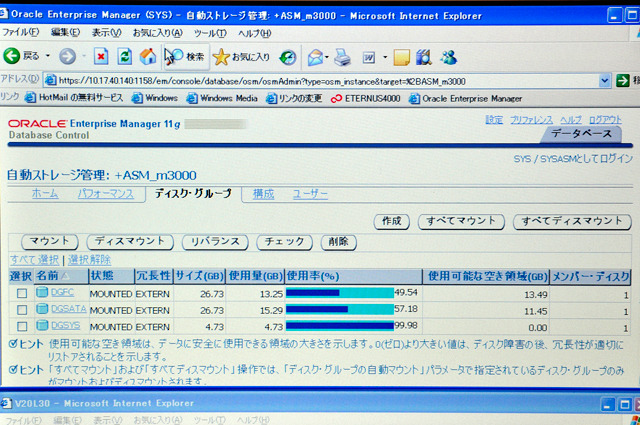Viewport: 640px width, 425px height.
Task: Click the address bar URL field
Action: point(322,80)
